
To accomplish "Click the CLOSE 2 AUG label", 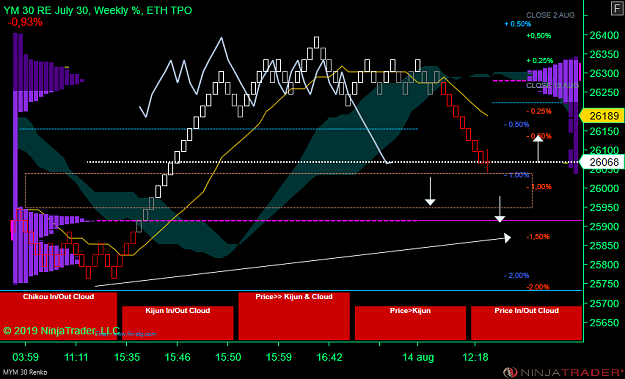I will pos(550,15).
